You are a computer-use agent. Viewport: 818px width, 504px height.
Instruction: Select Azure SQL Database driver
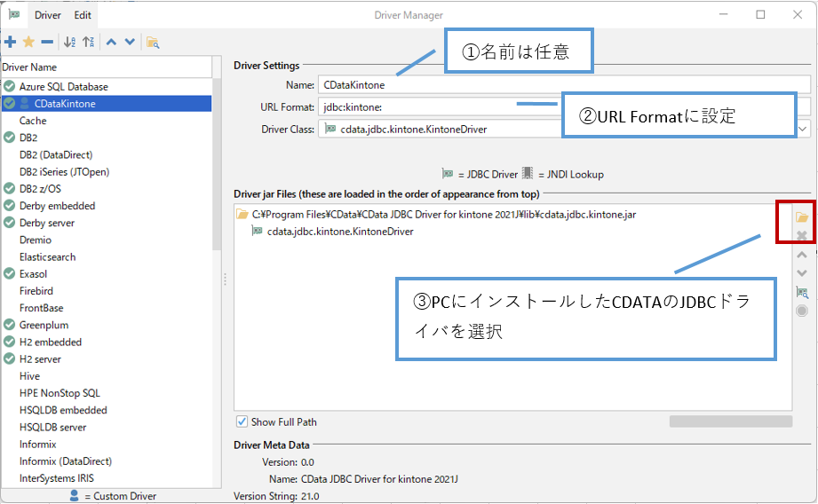point(64,87)
